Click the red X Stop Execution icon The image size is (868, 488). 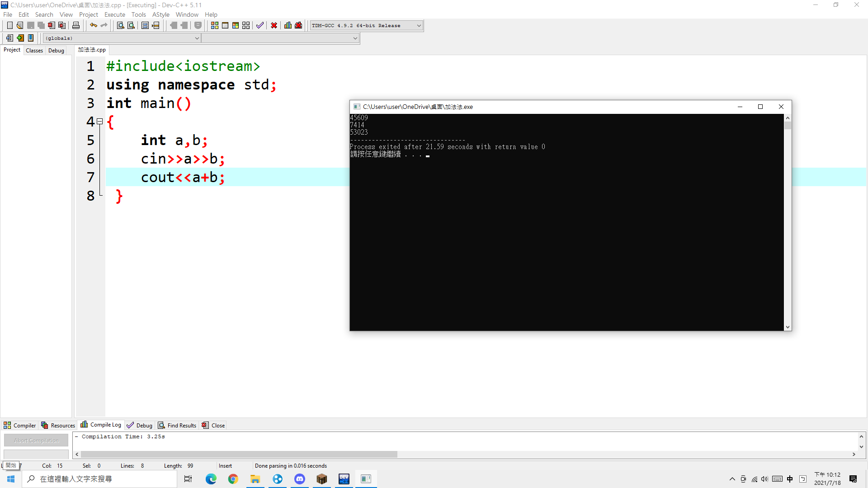(274, 25)
